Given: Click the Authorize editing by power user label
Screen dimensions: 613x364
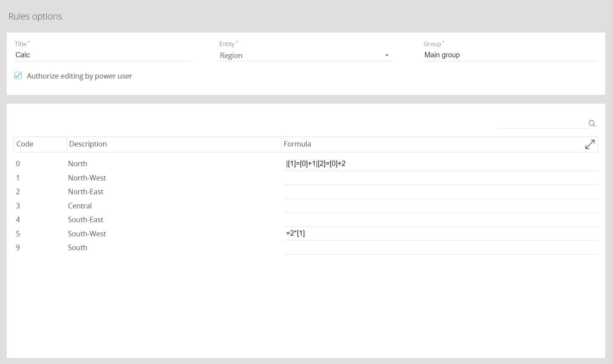Looking at the screenshot, I should 79,76.
